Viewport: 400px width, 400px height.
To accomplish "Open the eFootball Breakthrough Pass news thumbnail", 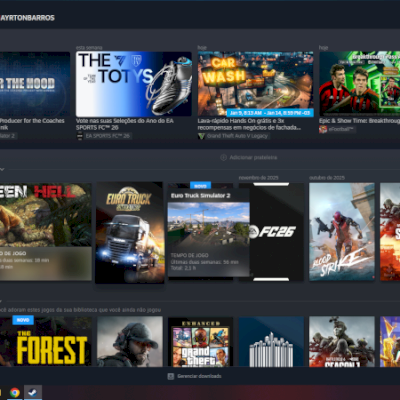I will (x=360, y=84).
